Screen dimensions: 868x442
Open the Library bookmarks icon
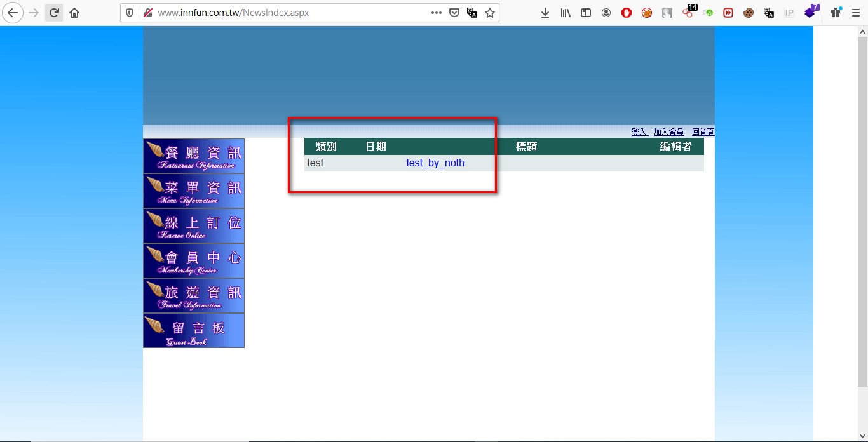566,13
